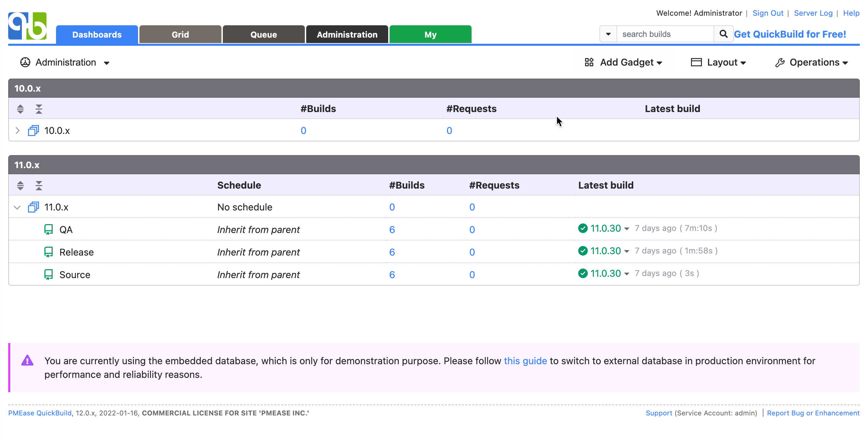Click Get QuickBuild for Free link
Image resolution: width=868 pixels, height=438 pixels.
click(x=790, y=34)
